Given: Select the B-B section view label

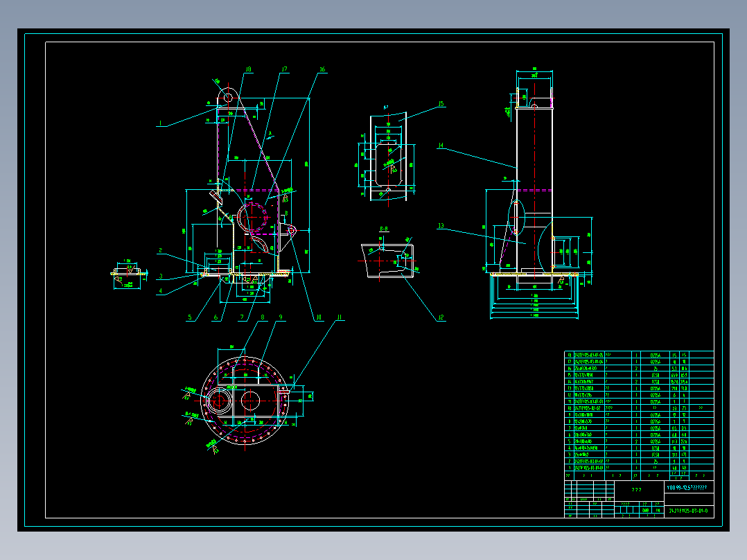Looking at the screenshot, I should click(x=383, y=229).
